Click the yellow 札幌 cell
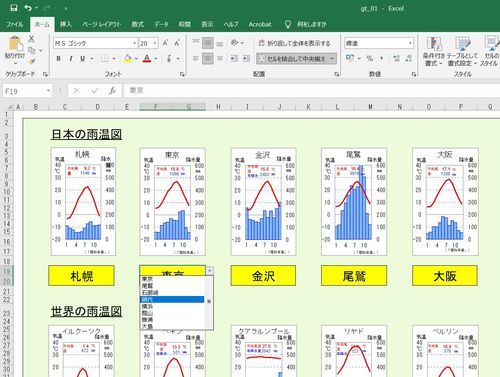The width and height of the screenshot is (500, 377). pyautogui.click(x=81, y=276)
